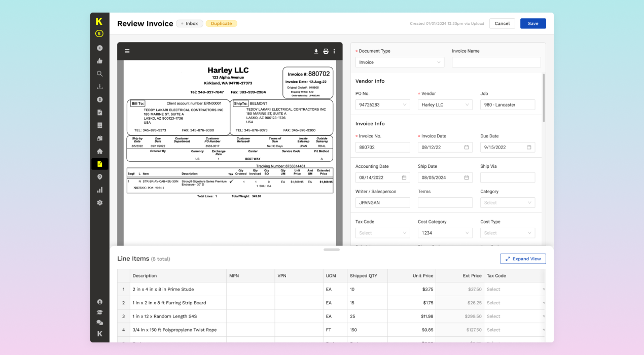Viewport: 644px width, 355px height.
Task: Open the bar chart reports icon
Action: [99, 190]
